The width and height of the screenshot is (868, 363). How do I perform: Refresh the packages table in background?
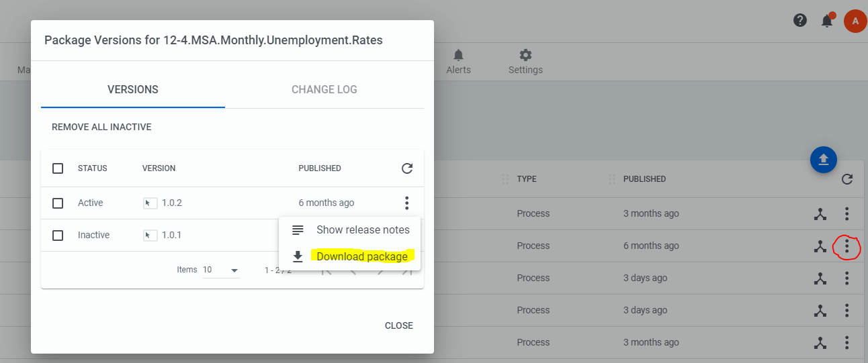[847, 179]
